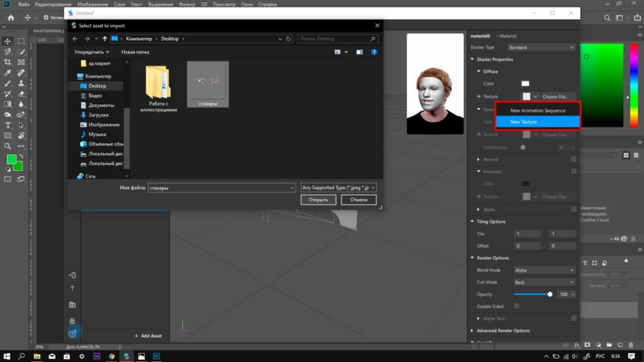Click the Opacity slider handle
The height and width of the screenshot is (362, 644).
coord(550,295)
